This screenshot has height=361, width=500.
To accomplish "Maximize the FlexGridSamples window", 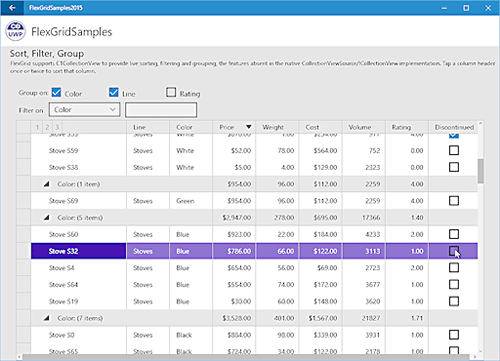I will (466, 8).
